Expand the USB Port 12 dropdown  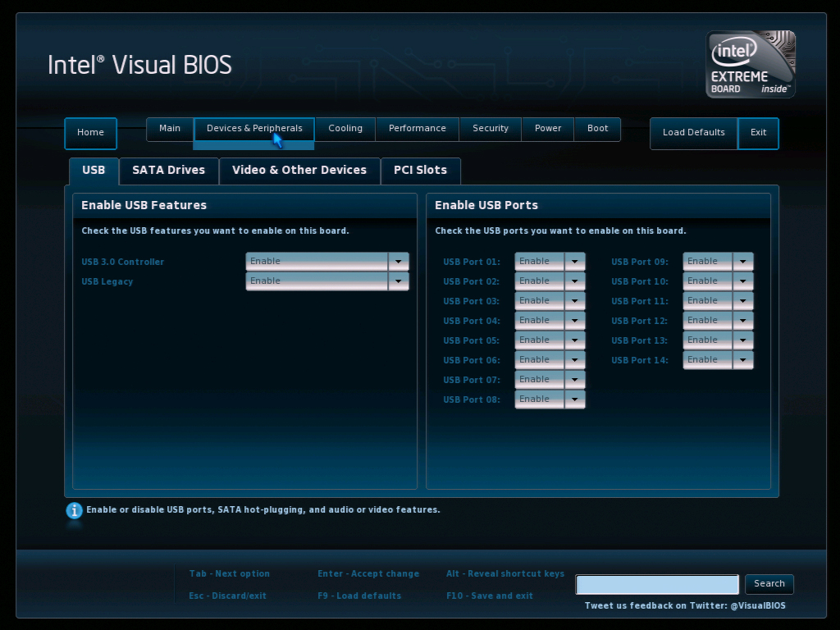(x=742, y=320)
